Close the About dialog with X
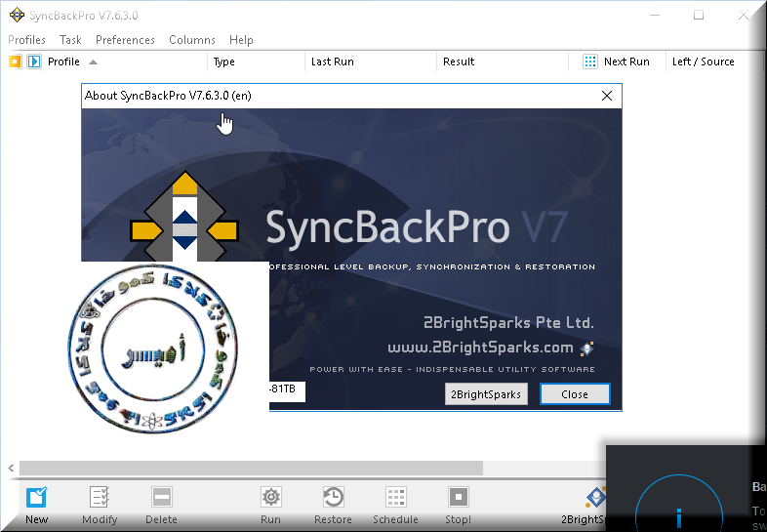 (x=607, y=96)
